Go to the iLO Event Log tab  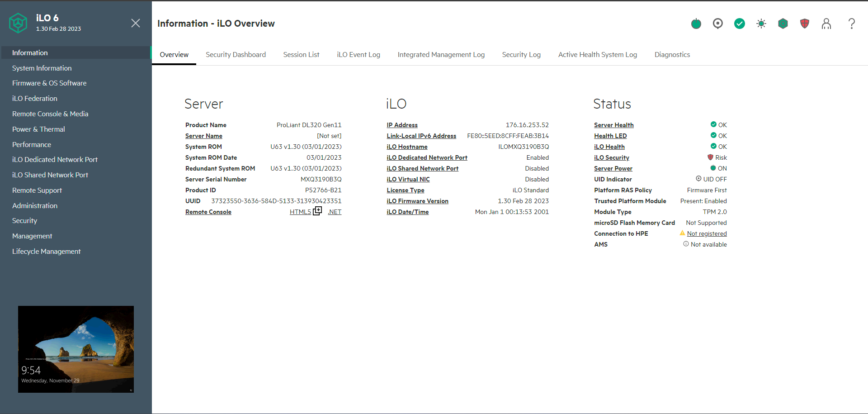[359, 55]
